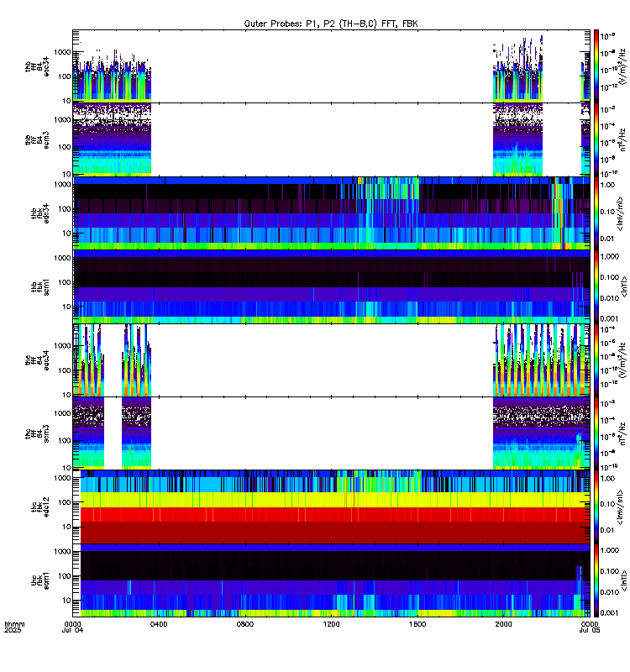This screenshot has width=630, height=672.
Task: Click the color bar beside the thb fff scm3 panel
Action: pos(596,139)
